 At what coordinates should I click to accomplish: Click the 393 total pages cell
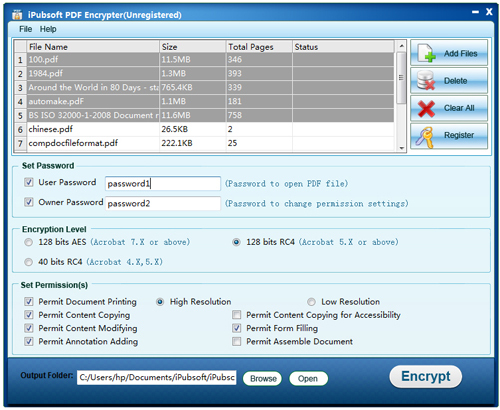[259, 74]
